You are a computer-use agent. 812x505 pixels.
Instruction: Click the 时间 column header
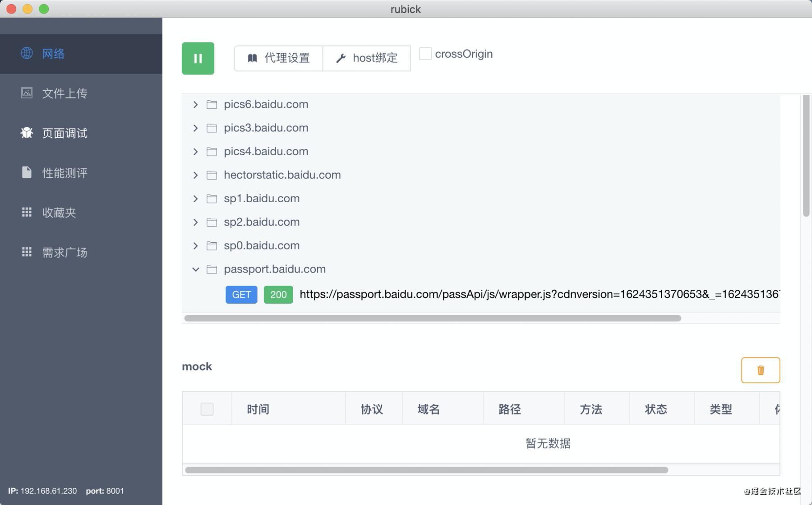[258, 409]
